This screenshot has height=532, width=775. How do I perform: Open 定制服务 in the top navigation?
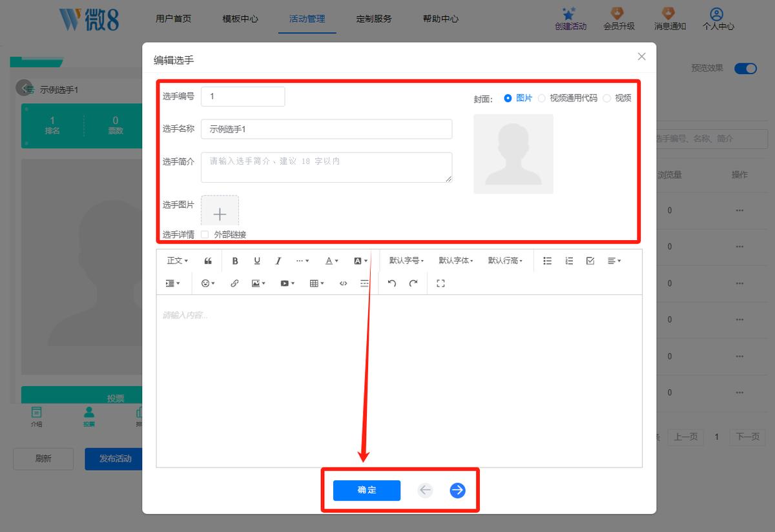point(374,19)
